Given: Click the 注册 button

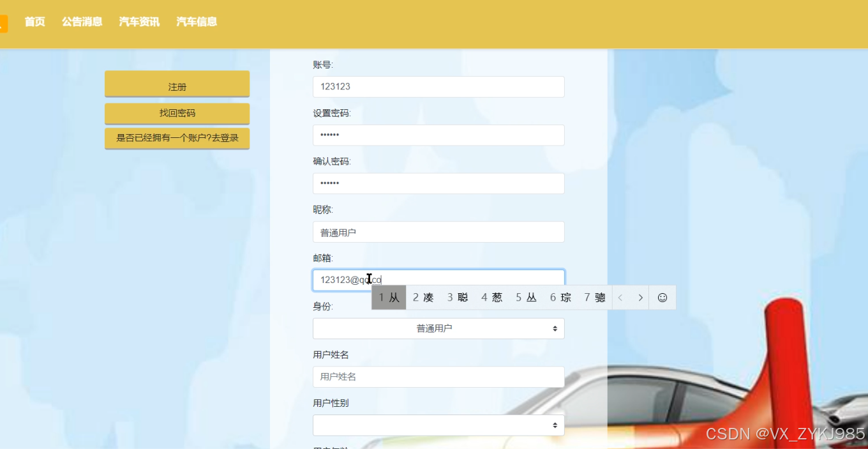Looking at the screenshot, I should click(177, 84).
